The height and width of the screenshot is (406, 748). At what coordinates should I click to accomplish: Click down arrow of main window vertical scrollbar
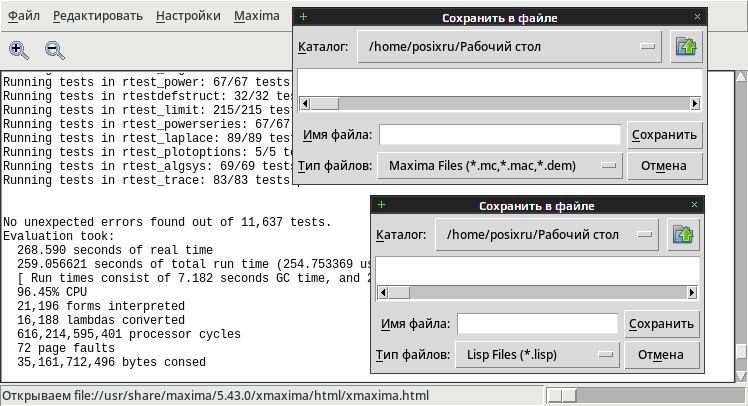coord(741,376)
